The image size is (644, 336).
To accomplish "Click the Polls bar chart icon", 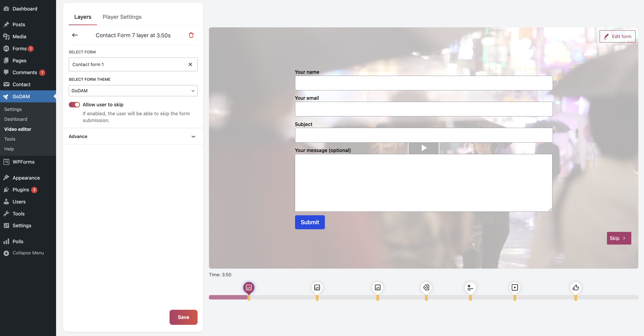I will pos(7,241).
